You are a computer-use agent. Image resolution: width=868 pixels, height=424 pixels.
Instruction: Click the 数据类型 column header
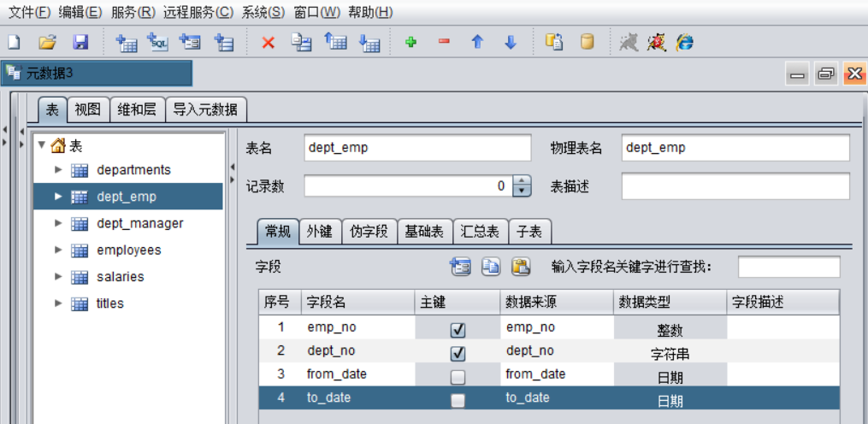point(670,303)
